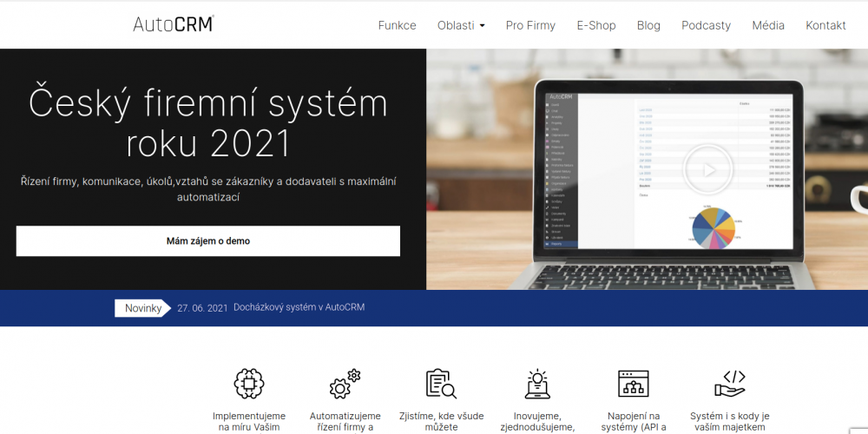Go to the Pro Firmy page
Image resolution: width=868 pixels, height=434 pixels.
530,25
